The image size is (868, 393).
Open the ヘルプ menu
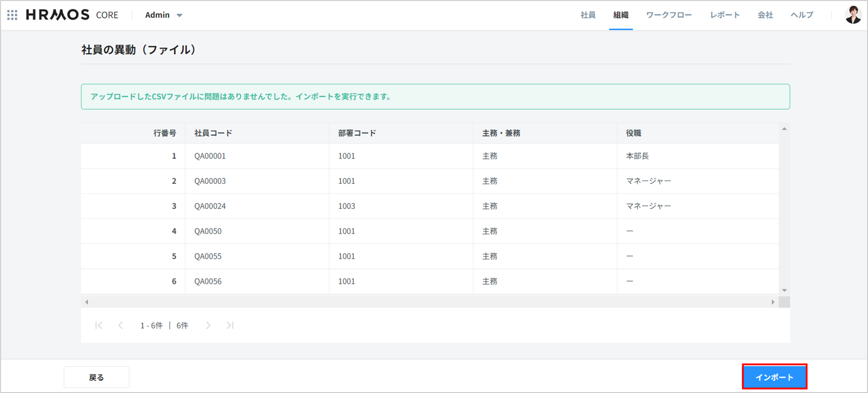(802, 15)
